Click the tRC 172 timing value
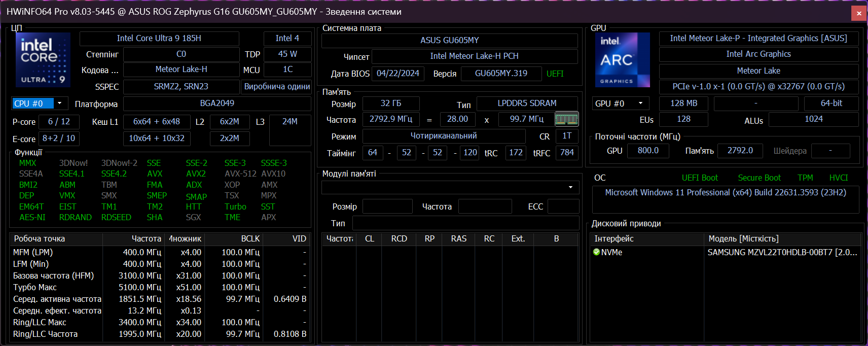Image resolution: width=868 pixels, height=346 pixels. click(516, 153)
